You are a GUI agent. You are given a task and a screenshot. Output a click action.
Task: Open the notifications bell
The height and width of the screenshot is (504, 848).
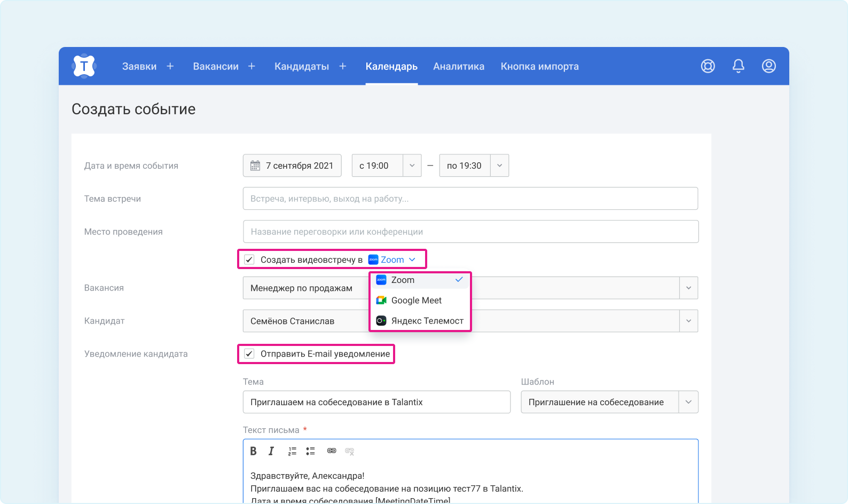pyautogui.click(x=739, y=66)
